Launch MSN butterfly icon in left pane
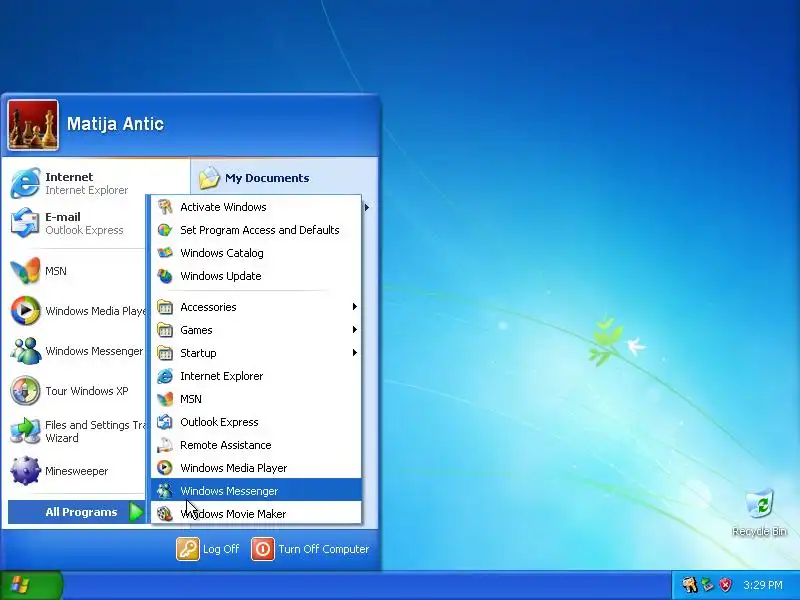Image resolution: width=800 pixels, height=600 pixels. coord(25,270)
